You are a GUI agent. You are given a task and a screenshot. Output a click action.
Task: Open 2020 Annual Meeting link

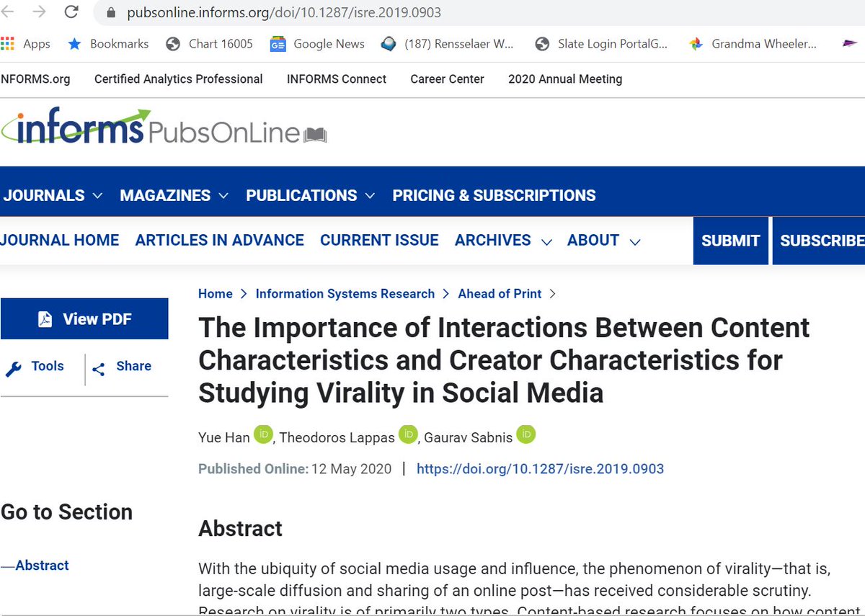pyautogui.click(x=565, y=79)
